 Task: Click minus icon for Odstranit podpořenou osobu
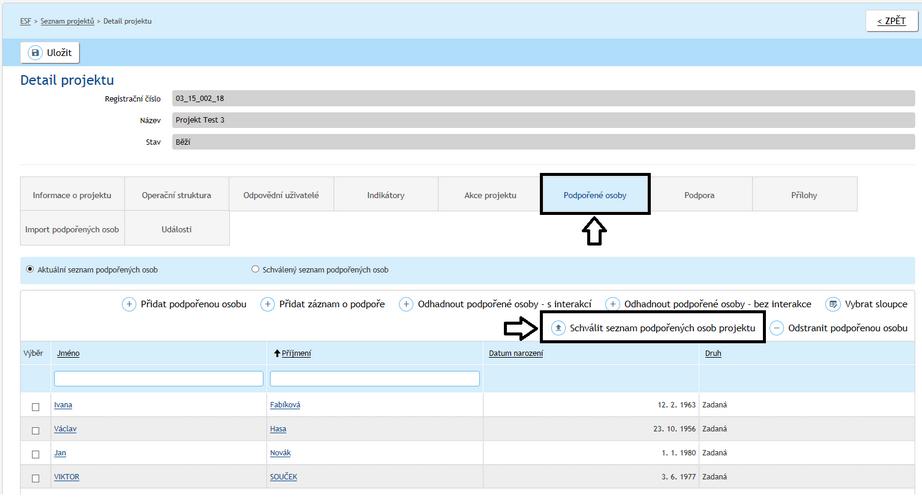[776, 328]
